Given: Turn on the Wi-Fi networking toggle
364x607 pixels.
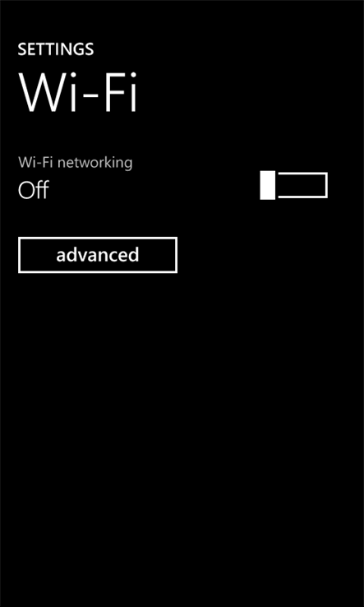Looking at the screenshot, I should coord(293,185).
